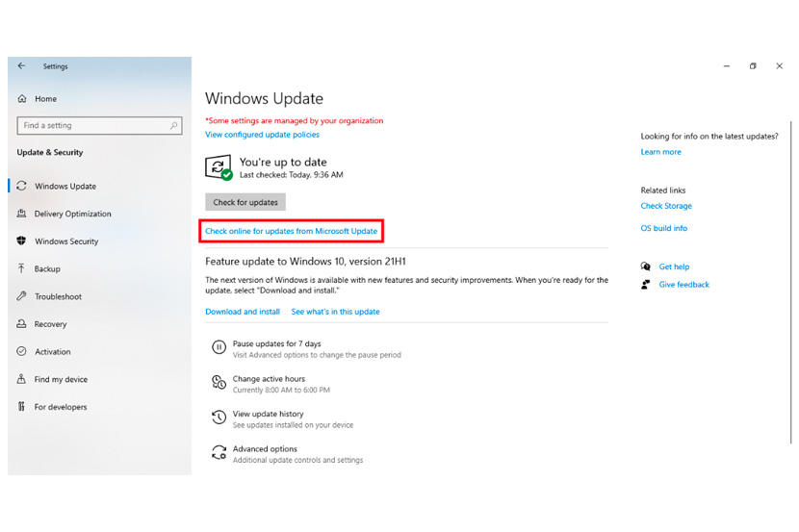Image resolution: width=799 pixels, height=532 pixels.
Task: Select Find my device
Action: pyautogui.click(x=61, y=379)
